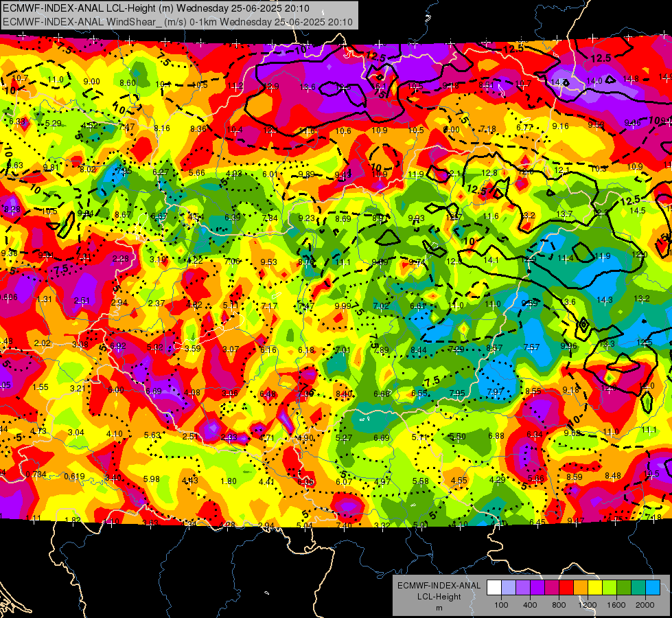Click the map value 8.02
This screenshot has width=672, height=618.
pos(88,170)
